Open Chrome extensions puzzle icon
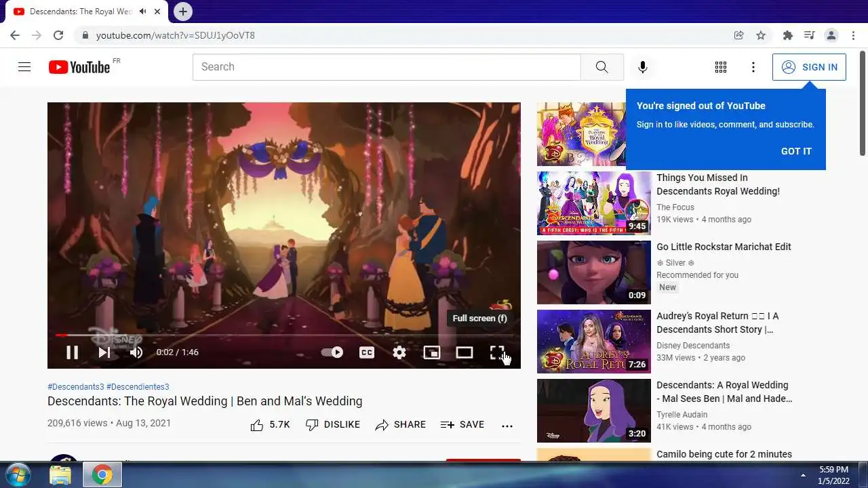 [787, 35]
